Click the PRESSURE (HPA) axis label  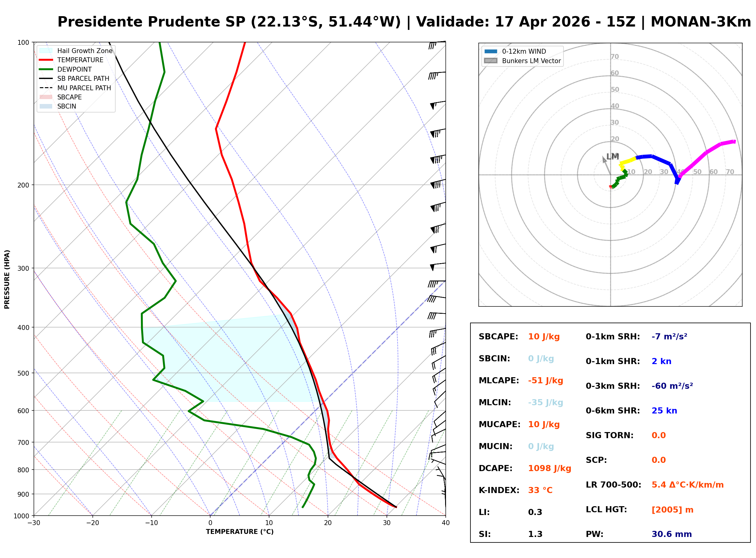7,280
